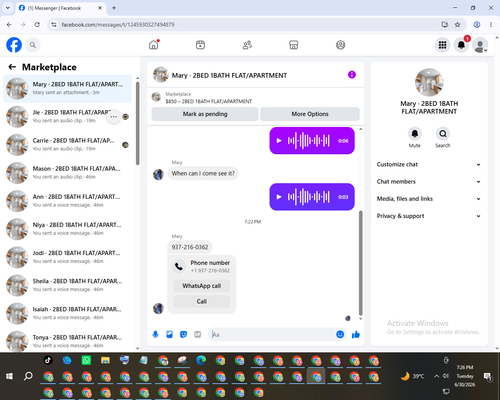Viewport: 500px width, 400px height.
Task: Open Mary conversation in the list
Action: (x=68, y=89)
